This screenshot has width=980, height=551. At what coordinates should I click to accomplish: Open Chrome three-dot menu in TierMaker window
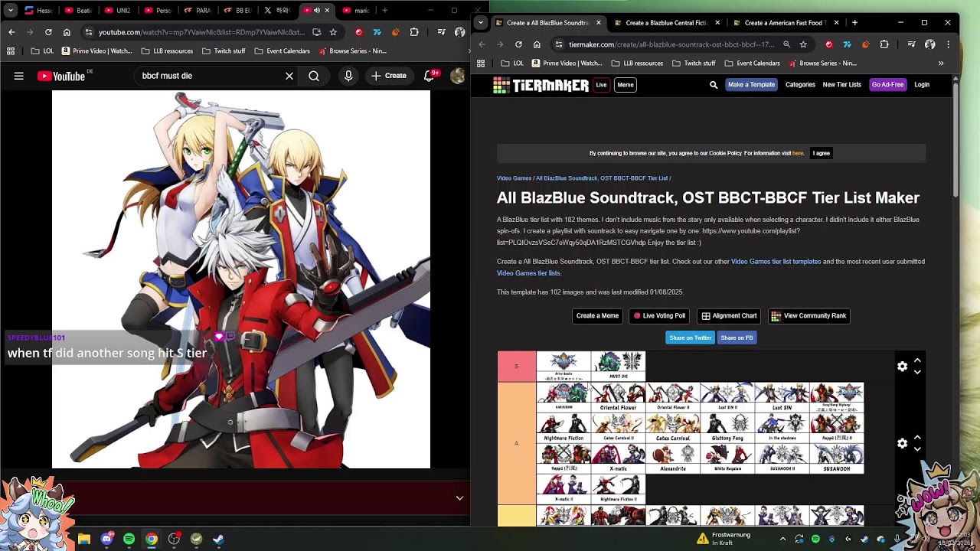tap(947, 44)
